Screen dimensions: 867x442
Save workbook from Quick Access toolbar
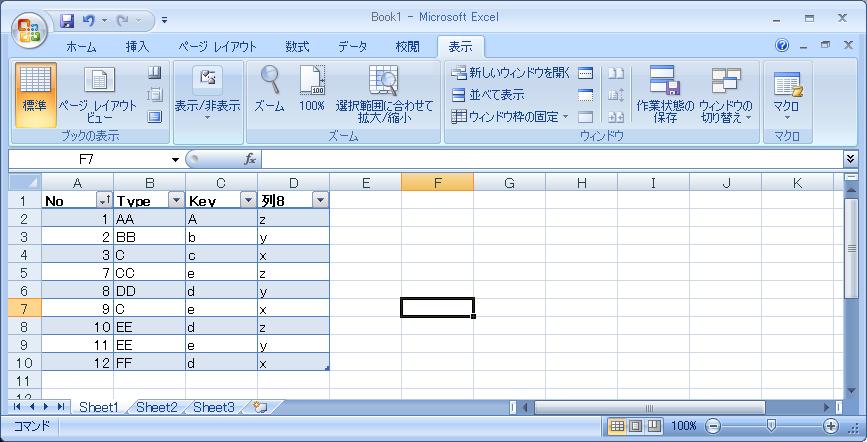(x=67, y=21)
